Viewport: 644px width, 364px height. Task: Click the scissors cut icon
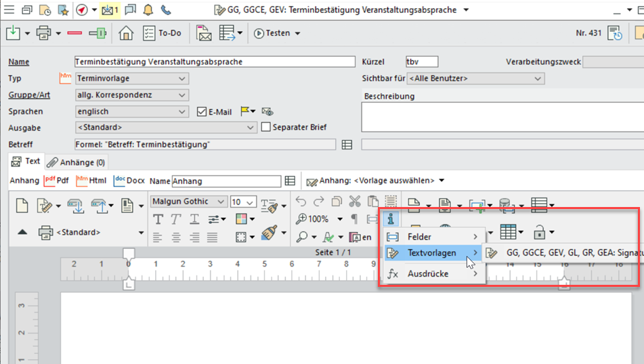click(x=354, y=202)
